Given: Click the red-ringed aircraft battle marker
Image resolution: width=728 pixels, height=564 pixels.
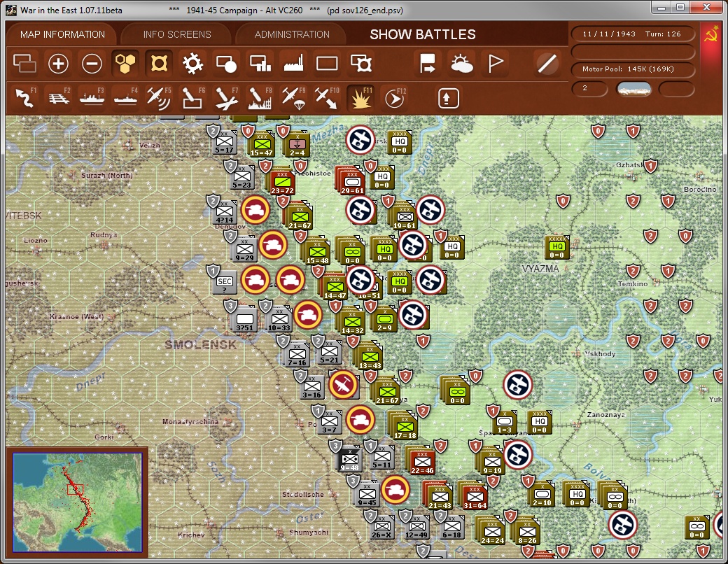Looking at the screenshot, I should 343,385.
